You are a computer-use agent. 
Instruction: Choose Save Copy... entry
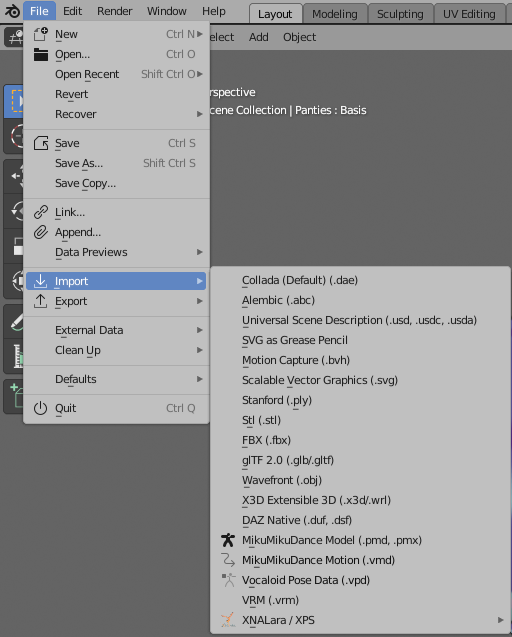click(x=116, y=183)
